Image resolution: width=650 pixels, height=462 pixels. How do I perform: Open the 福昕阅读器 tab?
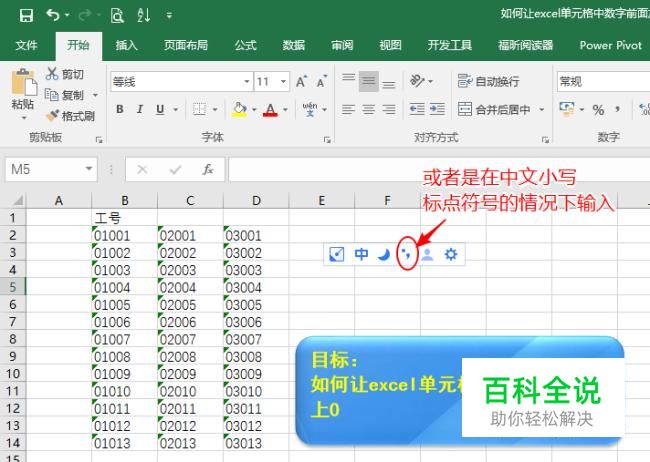(x=526, y=45)
